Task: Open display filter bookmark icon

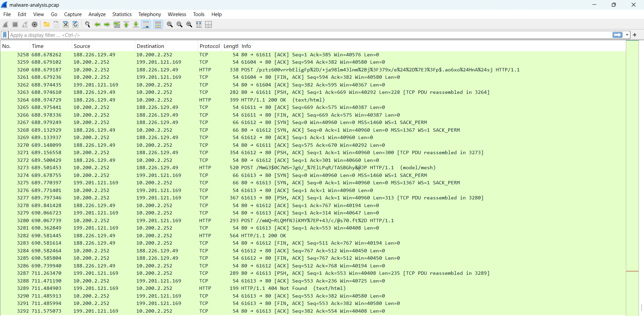Action: (5, 35)
